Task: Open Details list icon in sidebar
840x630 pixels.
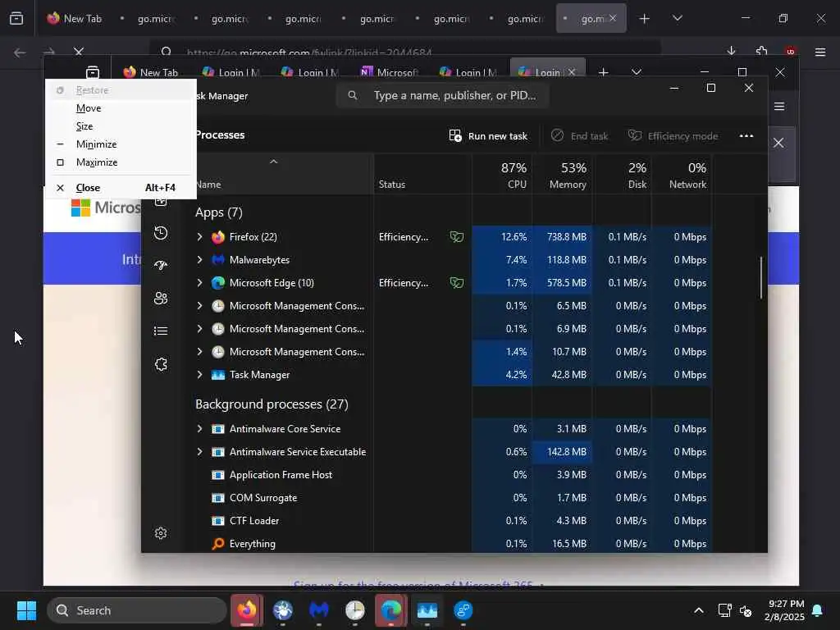Action: click(161, 331)
